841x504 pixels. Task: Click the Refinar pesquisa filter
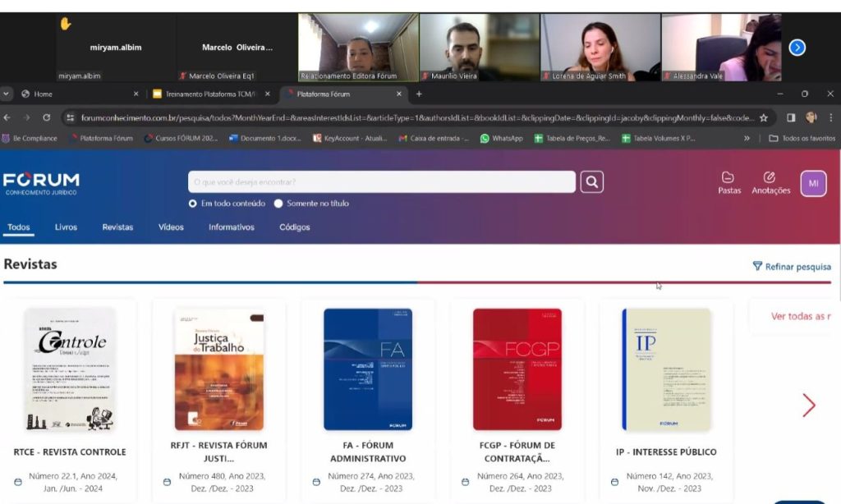[792, 267]
